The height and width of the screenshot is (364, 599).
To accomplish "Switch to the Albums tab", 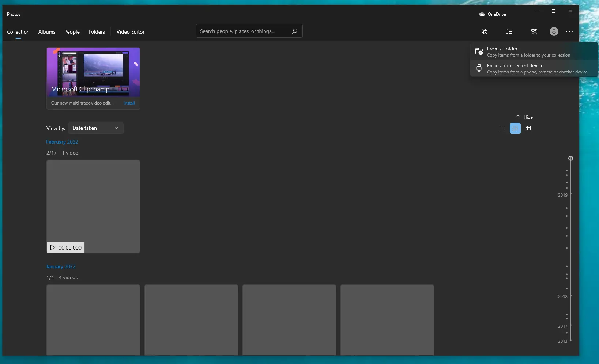I will pyautogui.click(x=46, y=32).
